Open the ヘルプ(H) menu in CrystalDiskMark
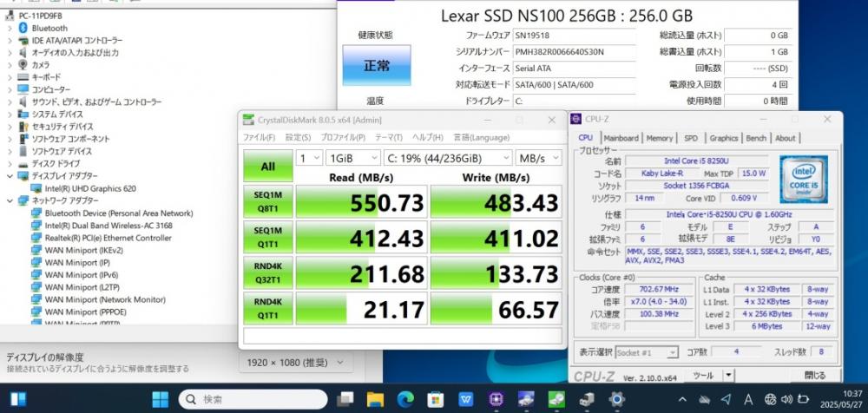 tap(427, 137)
